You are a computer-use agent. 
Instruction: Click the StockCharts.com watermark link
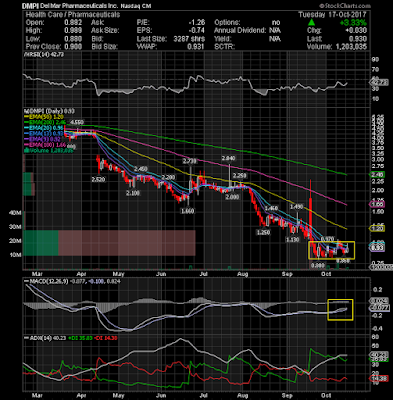345,6
